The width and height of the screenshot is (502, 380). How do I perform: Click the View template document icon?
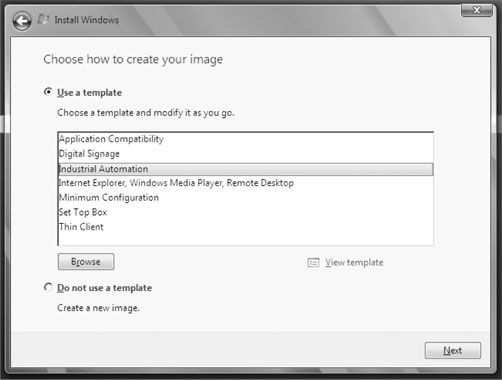(x=313, y=263)
